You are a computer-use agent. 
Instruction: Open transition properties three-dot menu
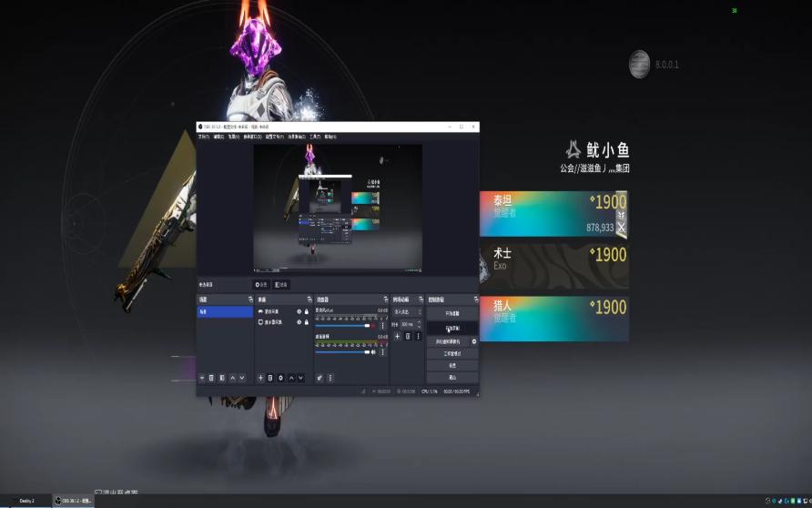click(419, 337)
